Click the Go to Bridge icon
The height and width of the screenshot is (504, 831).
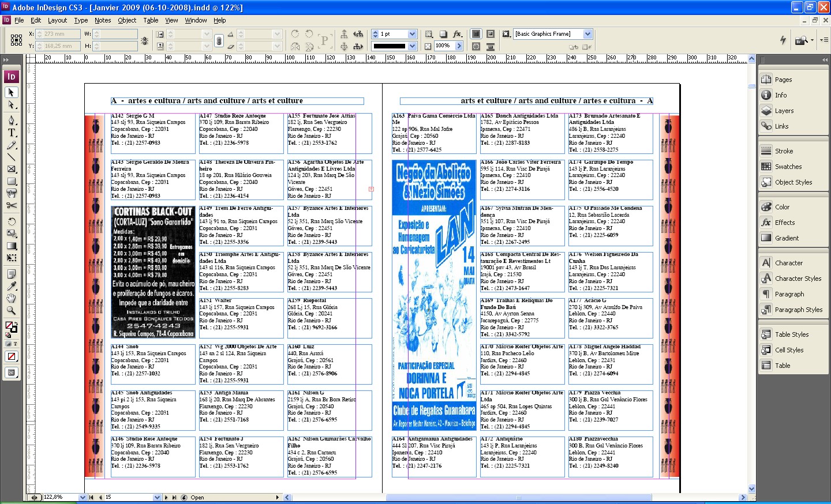[x=800, y=40]
